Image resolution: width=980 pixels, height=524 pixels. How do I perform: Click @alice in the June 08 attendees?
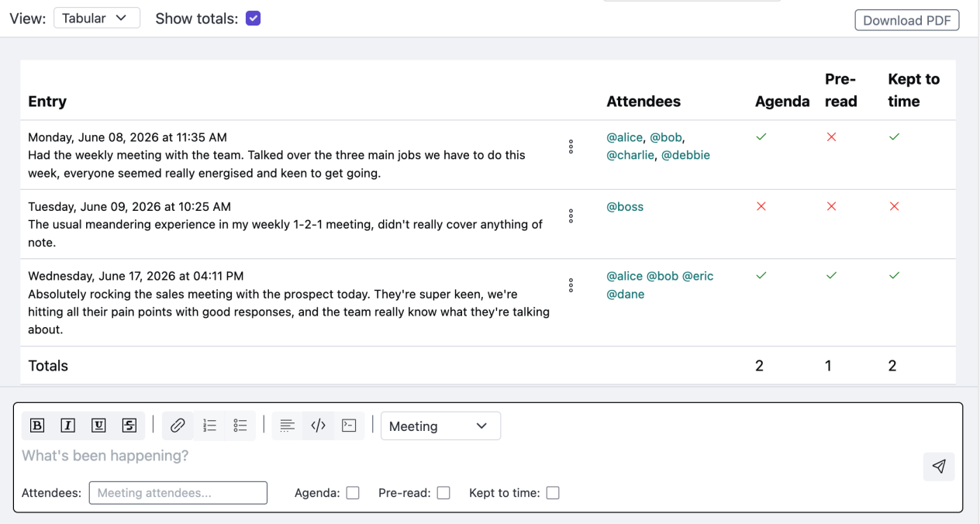[x=624, y=137]
